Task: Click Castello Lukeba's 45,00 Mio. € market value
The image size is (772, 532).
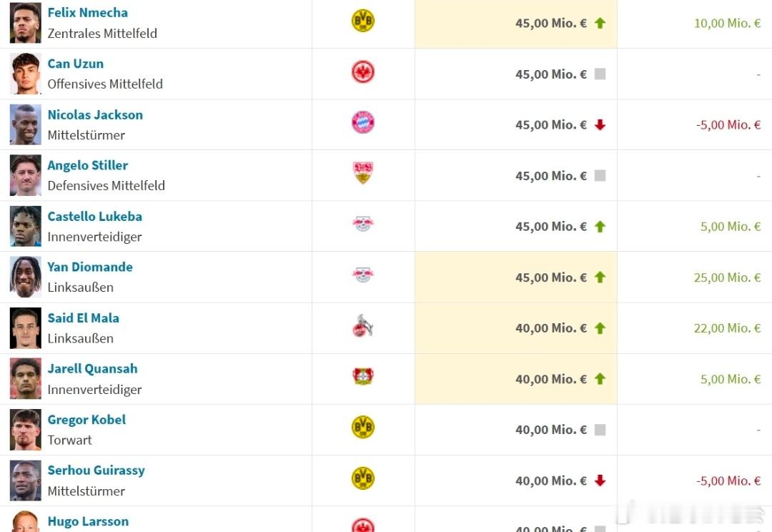Action: (550, 227)
